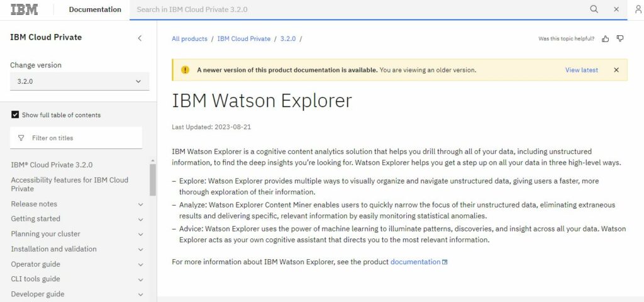Expand the Release notes section
Viewport: 644px width, 302px height.
tap(140, 204)
